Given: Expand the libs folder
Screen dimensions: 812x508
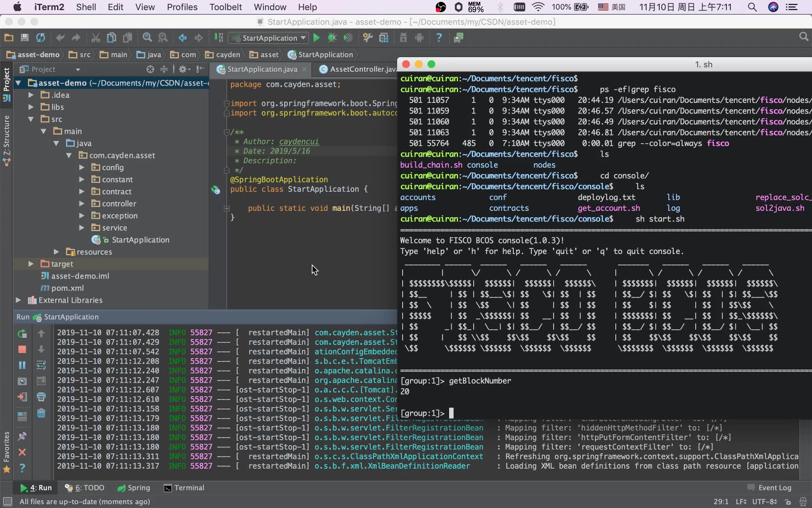Looking at the screenshot, I should tap(31, 107).
